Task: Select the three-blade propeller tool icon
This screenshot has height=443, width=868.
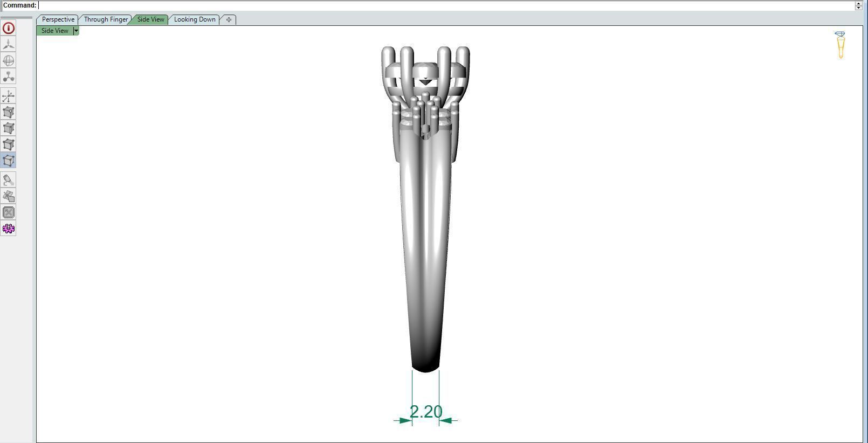Action: pos(9,44)
